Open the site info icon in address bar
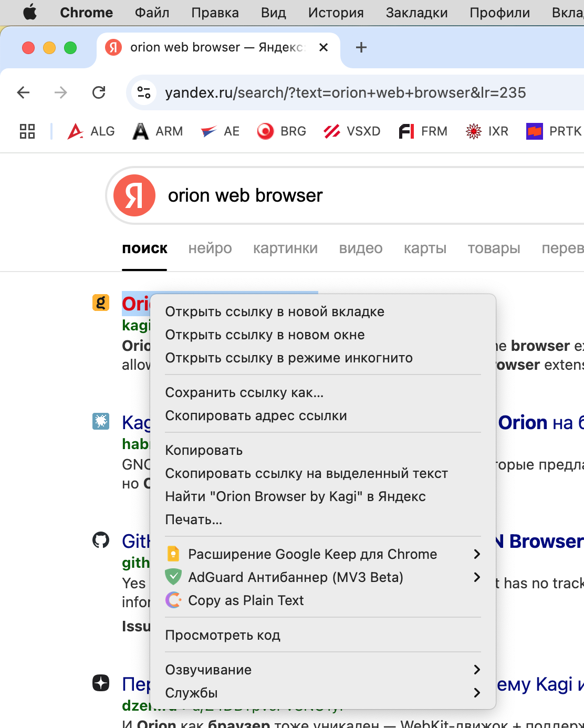The image size is (584, 728). pyautogui.click(x=144, y=93)
